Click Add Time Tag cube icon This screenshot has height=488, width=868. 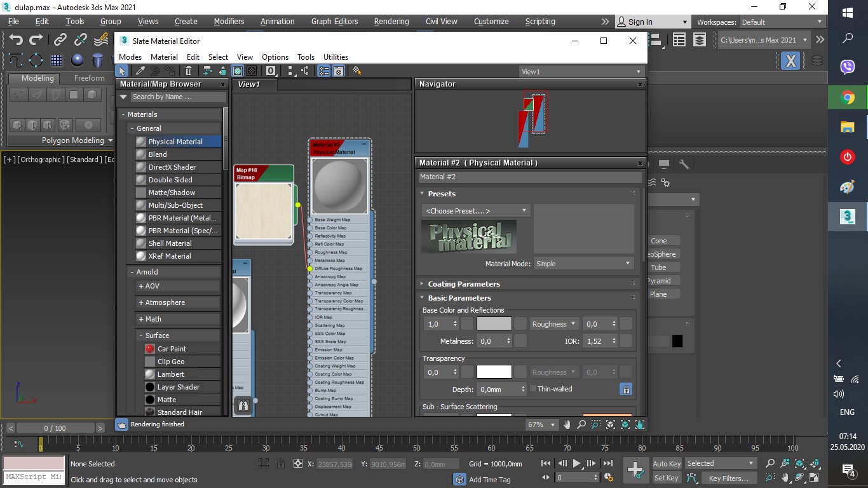point(459,480)
